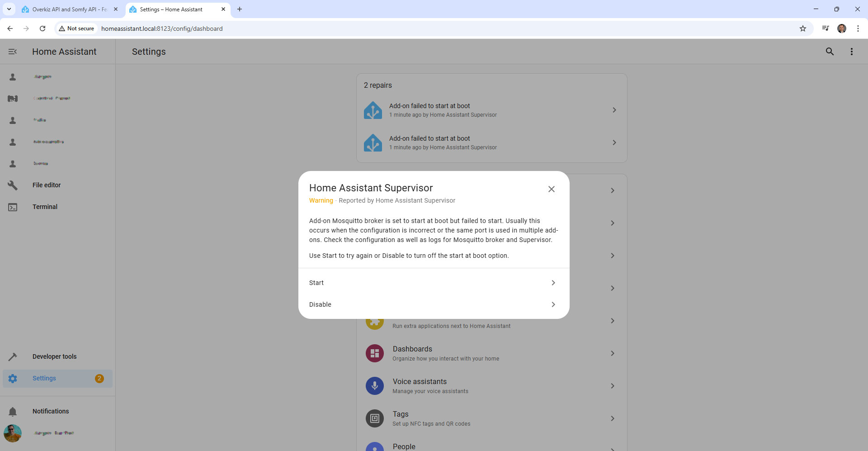Click the Add-ons puzzle icon

tap(374, 324)
